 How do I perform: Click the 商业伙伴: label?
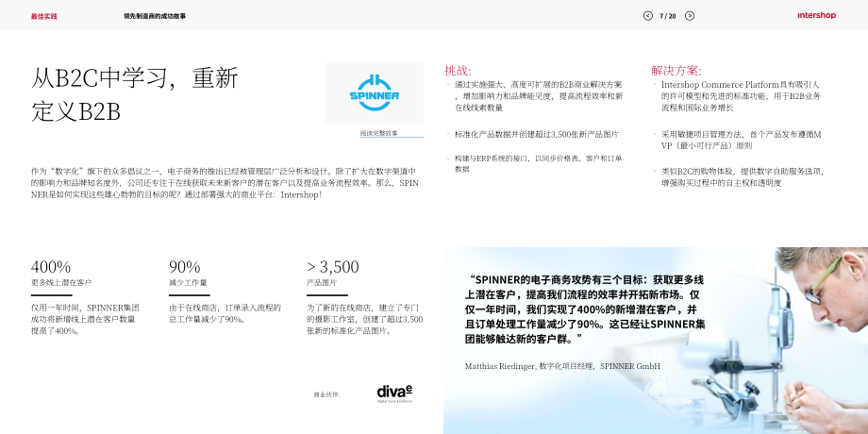coord(326,394)
